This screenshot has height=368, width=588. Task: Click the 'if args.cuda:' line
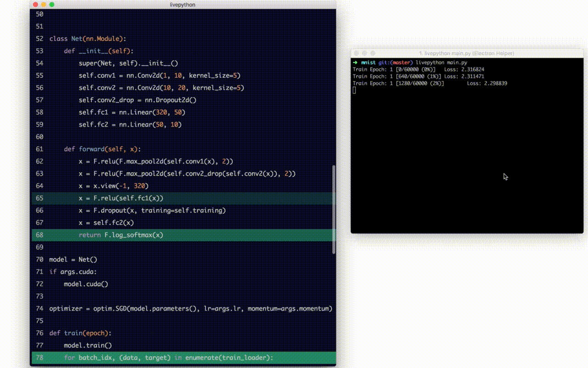point(73,272)
